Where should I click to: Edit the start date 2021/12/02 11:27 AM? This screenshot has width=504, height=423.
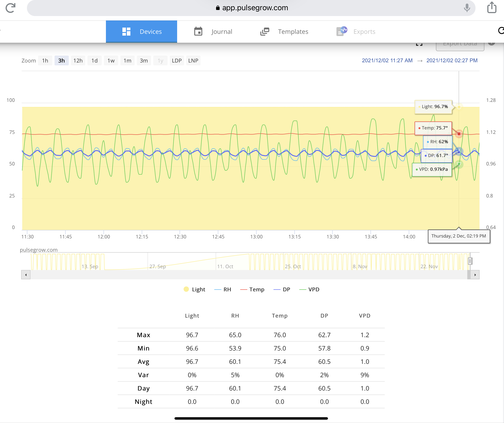point(387,60)
